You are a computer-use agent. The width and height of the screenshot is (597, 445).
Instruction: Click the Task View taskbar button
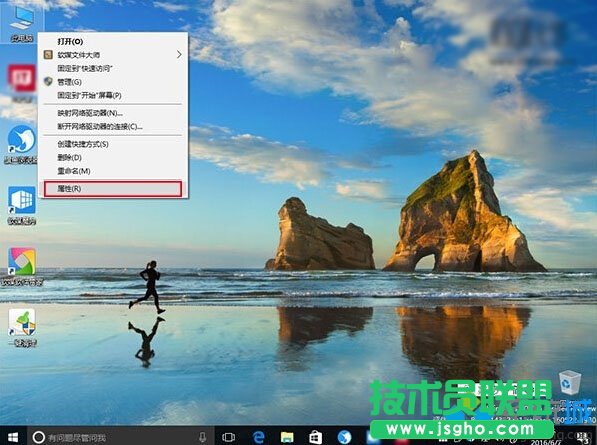(228, 437)
